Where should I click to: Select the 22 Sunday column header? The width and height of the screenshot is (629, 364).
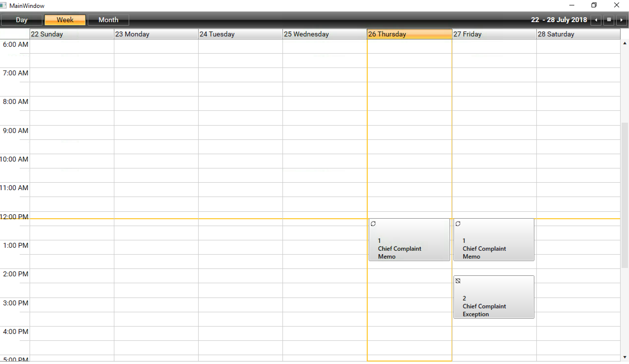point(72,34)
